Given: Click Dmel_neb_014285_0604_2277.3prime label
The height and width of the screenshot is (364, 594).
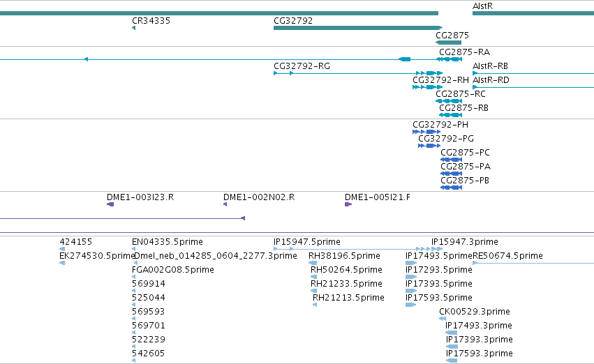Looking at the screenshot, I should 216,256.
